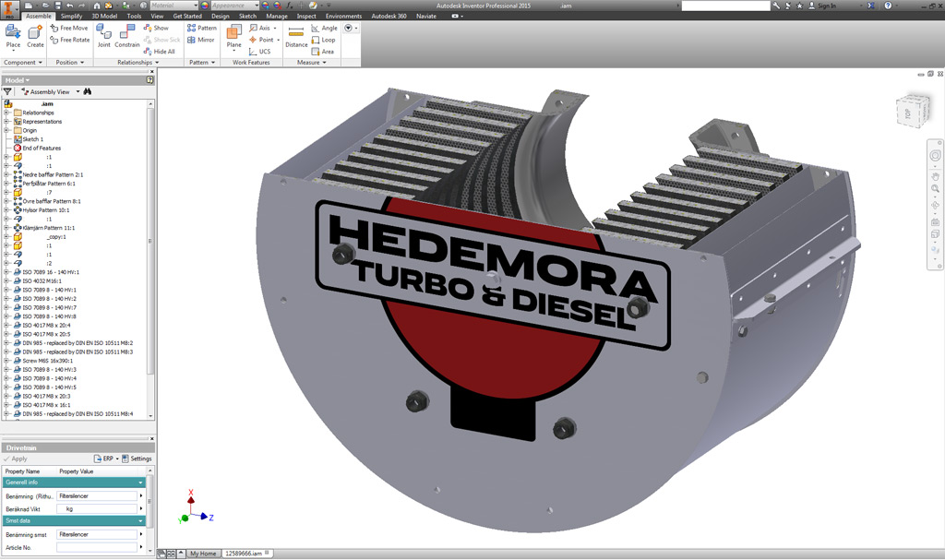Click the Create component icon
The image size is (945, 560).
pyautogui.click(x=36, y=36)
